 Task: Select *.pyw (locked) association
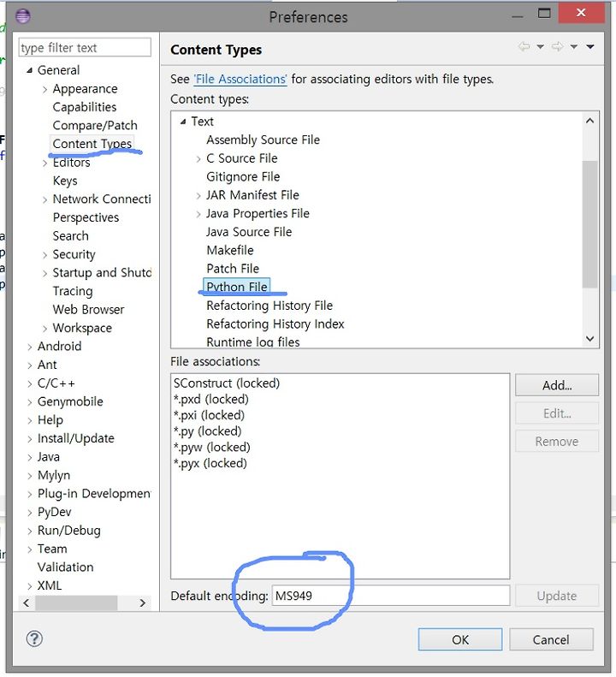click(x=212, y=448)
